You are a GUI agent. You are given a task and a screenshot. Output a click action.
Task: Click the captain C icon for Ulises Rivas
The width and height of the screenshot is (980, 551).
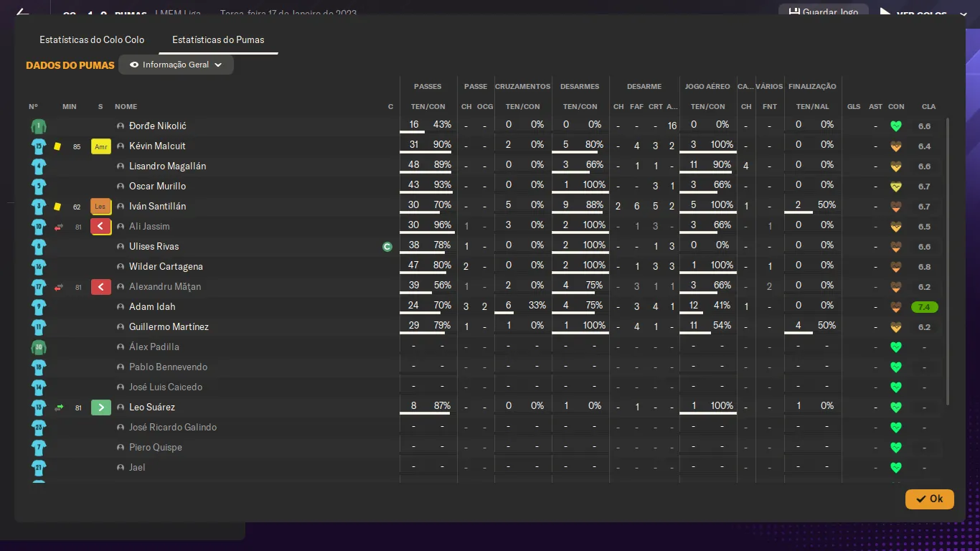point(387,247)
